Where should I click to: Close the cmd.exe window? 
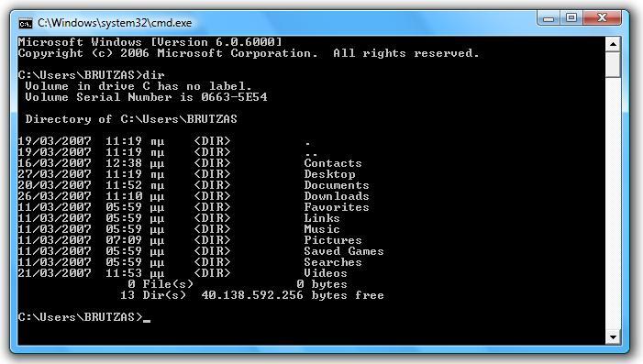pyautogui.click(x=602, y=18)
